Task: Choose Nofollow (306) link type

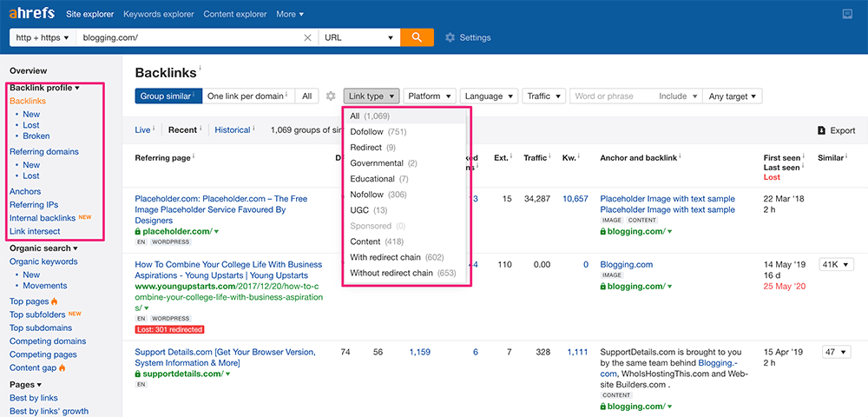Action: (x=404, y=195)
